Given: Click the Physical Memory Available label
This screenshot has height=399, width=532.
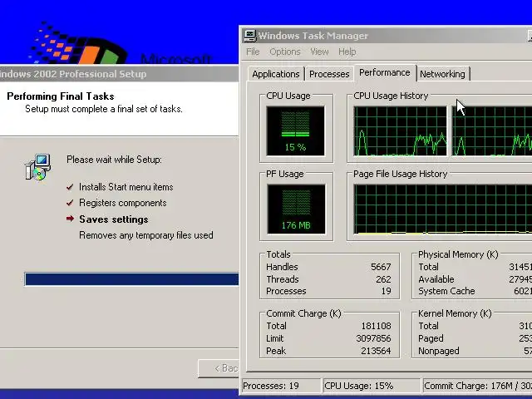Looking at the screenshot, I should coord(436,279).
